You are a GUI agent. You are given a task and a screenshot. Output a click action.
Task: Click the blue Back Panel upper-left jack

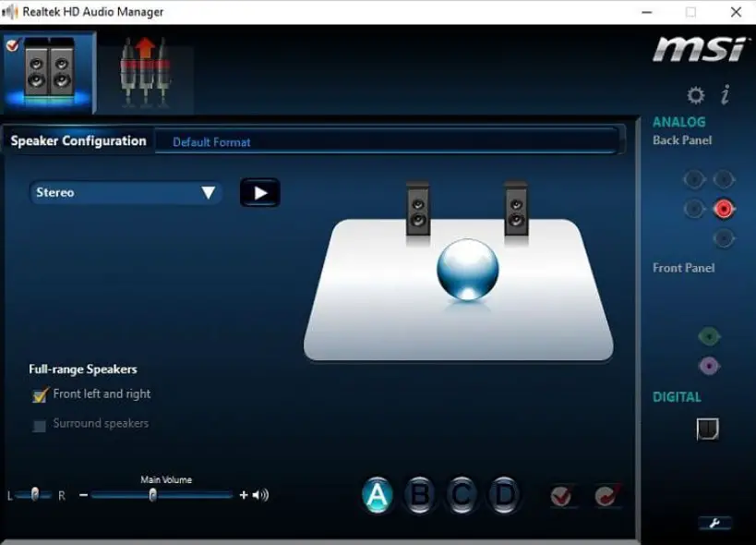click(694, 178)
